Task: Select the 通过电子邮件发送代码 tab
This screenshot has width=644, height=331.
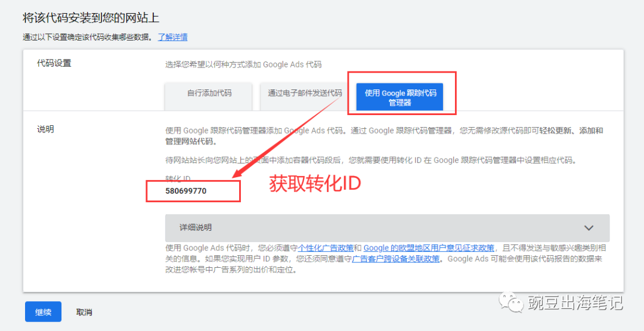Action: tap(304, 97)
